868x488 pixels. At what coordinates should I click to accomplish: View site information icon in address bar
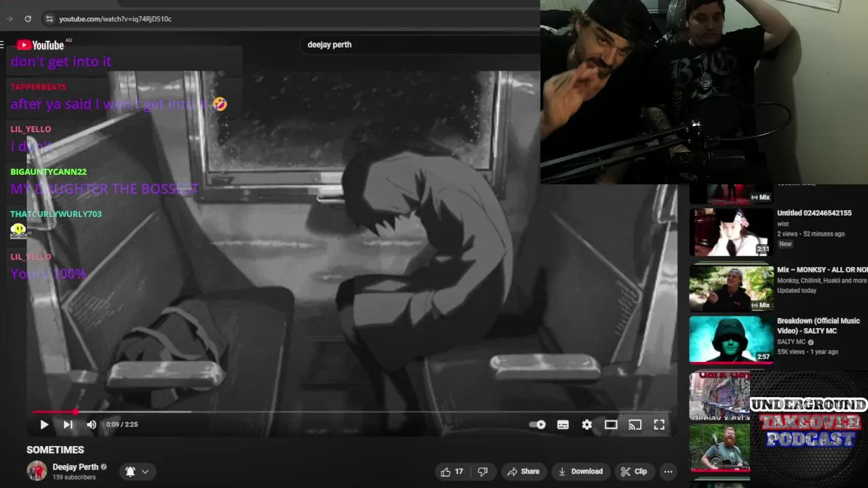tap(49, 19)
